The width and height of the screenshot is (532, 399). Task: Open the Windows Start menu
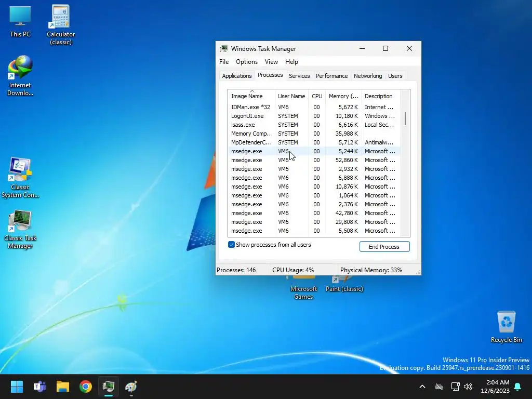tap(17, 387)
